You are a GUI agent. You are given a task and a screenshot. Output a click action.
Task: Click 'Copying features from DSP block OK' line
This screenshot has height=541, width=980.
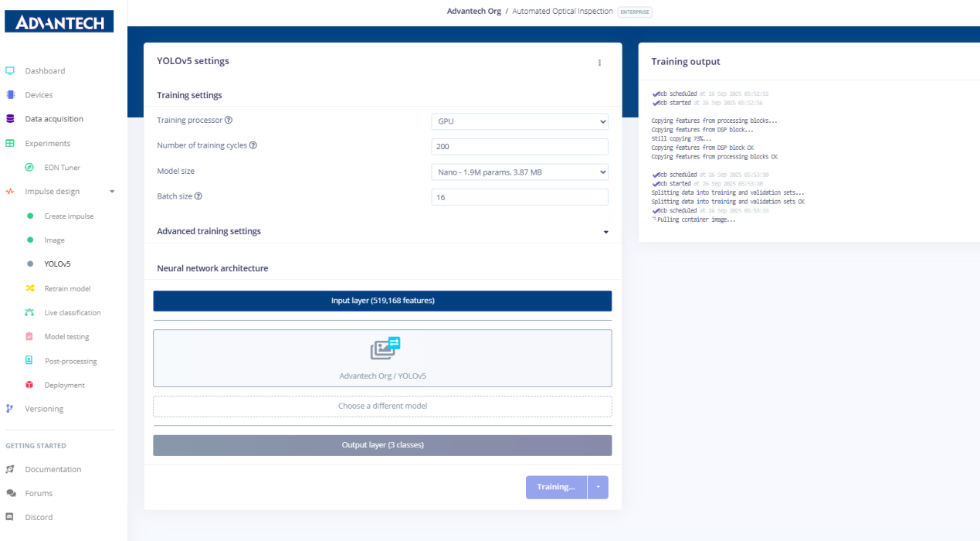[x=703, y=148]
